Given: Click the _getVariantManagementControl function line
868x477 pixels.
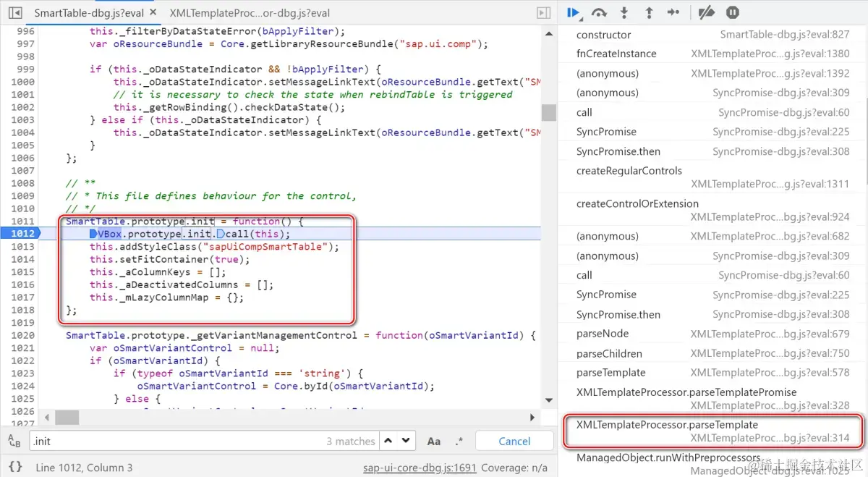Looking at the screenshot, I should click(300, 335).
